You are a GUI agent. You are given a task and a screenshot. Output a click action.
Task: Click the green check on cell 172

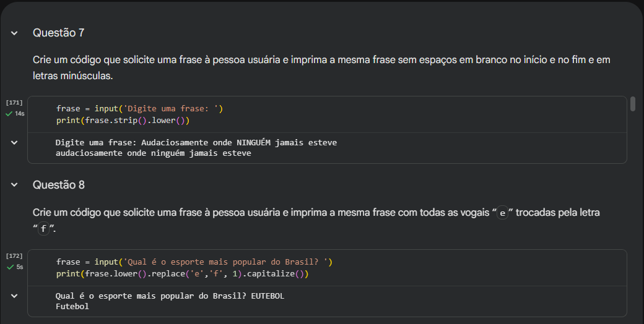point(11,267)
